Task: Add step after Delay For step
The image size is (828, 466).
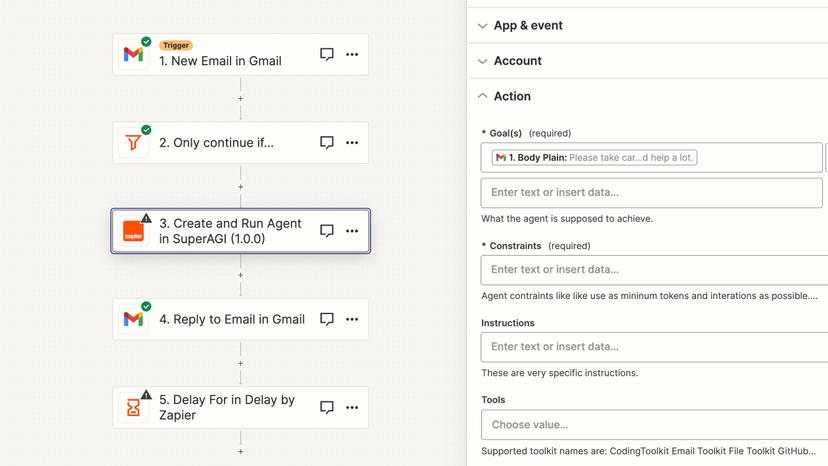Action: click(x=240, y=451)
